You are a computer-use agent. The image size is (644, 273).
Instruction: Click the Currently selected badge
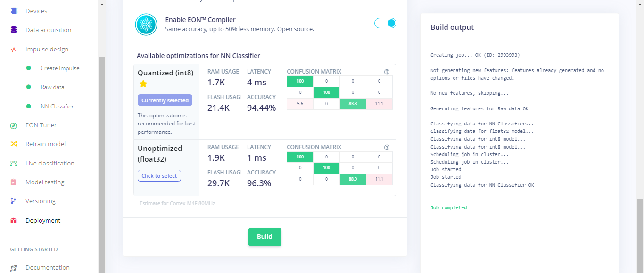(x=165, y=100)
